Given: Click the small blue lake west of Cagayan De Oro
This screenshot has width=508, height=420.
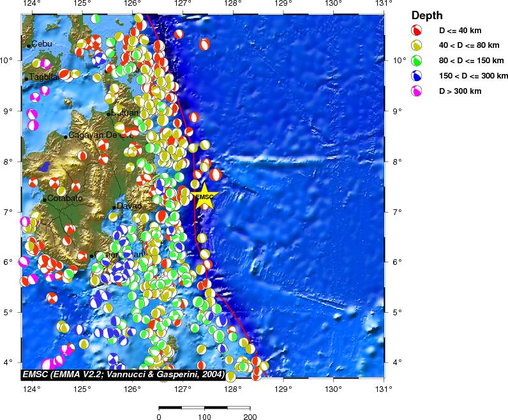Looking at the screenshot, I should [44, 167].
